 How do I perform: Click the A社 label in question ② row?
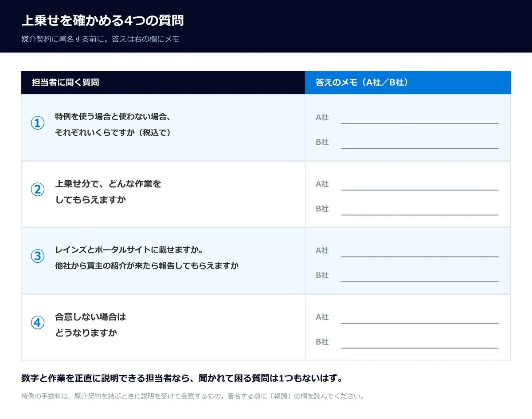[322, 184]
